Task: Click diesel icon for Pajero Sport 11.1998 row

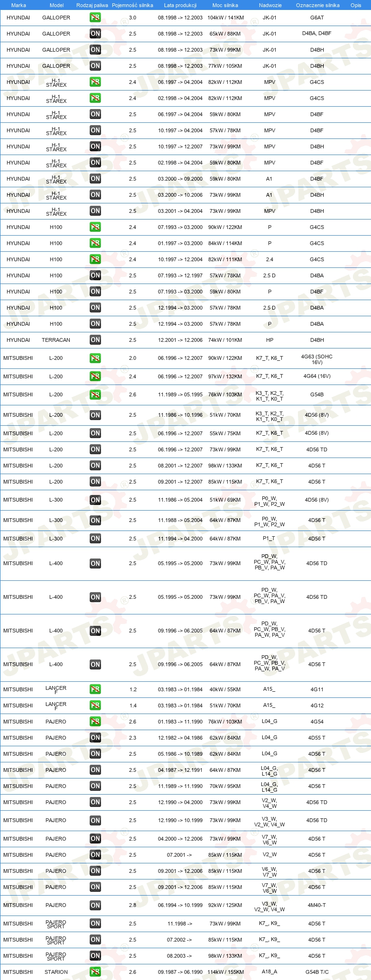Action: pos(95,924)
